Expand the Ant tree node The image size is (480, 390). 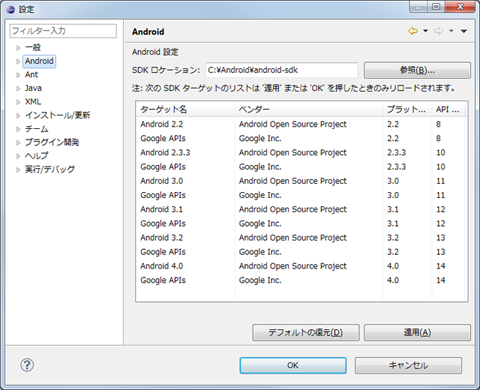pyautogui.click(x=18, y=75)
